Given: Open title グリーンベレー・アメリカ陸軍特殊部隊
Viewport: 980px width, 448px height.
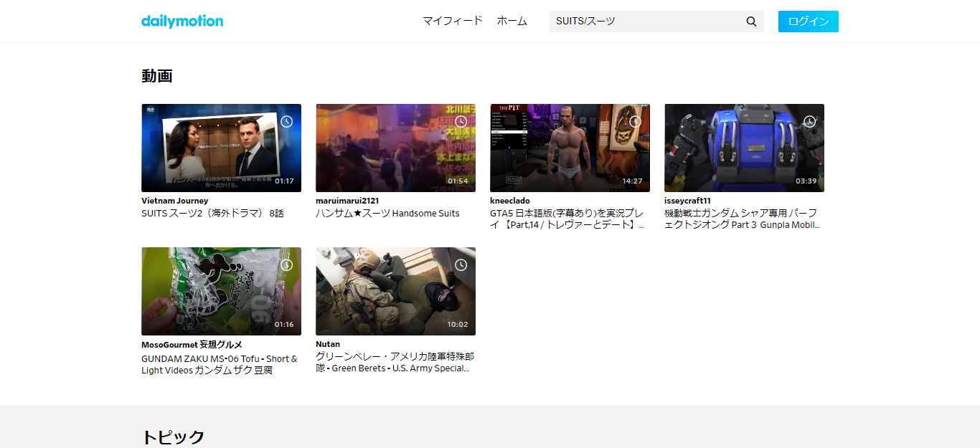Looking at the screenshot, I should (395, 363).
